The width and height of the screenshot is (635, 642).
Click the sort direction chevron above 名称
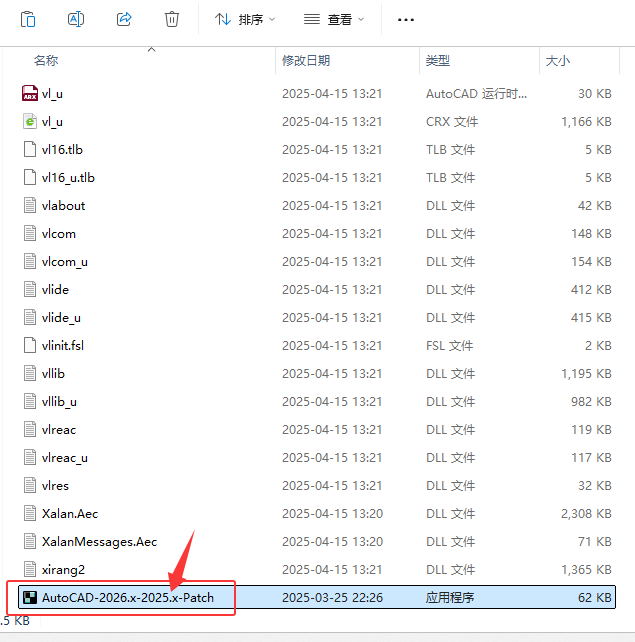pyautogui.click(x=151, y=49)
